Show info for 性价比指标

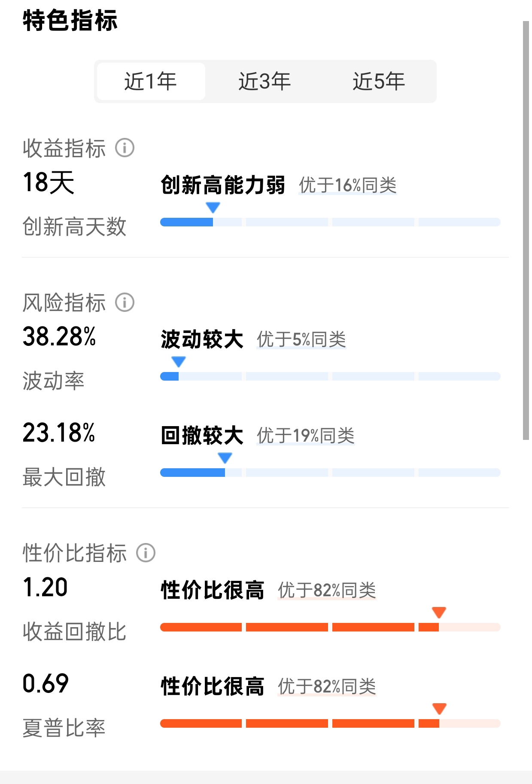146,553
